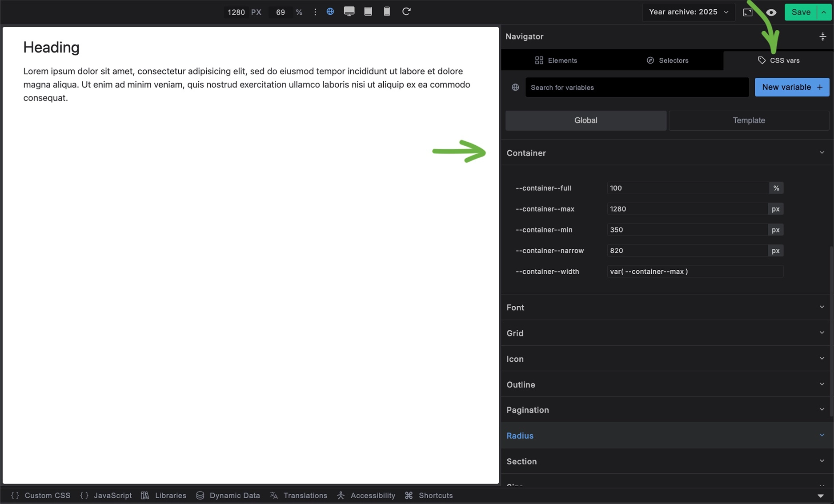Switch to the Selectors tab
Image resolution: width=834 pixels, height=504 pixels.
click(x=667, y=60)
